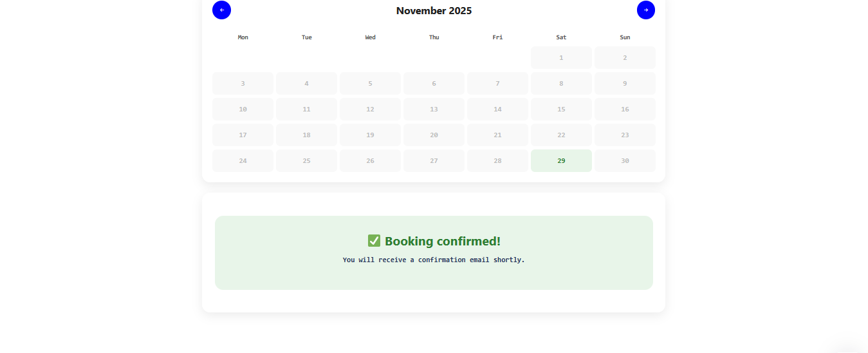Go to the previous month arrow

[x=221, y=10]
